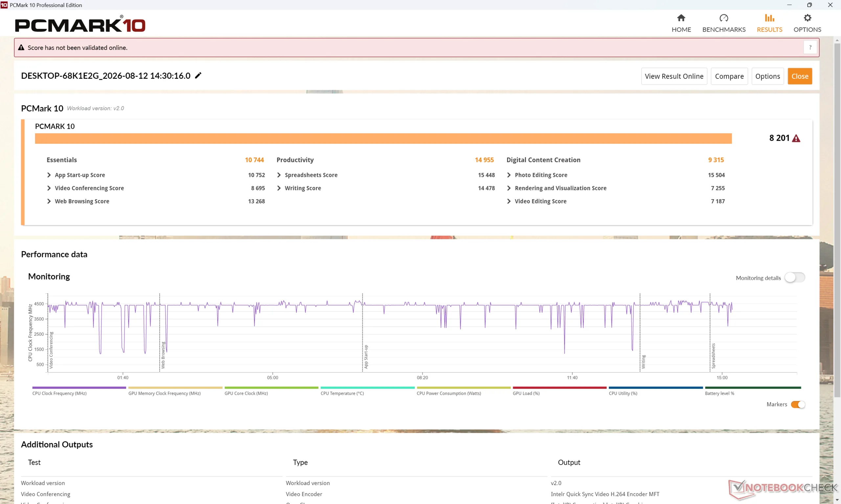
Task: Expand Video Conferencing Score row
Action: pyautogui.click(x=49, y=188)
